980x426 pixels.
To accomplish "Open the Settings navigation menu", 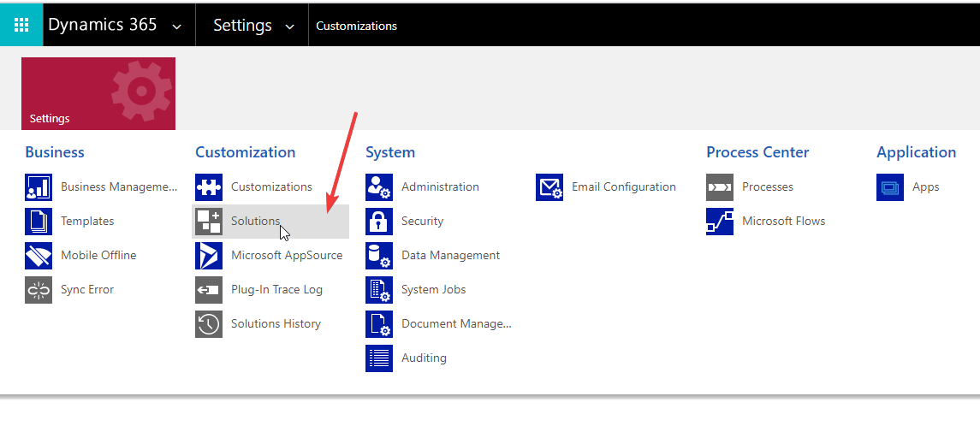I will click(242, 25).
